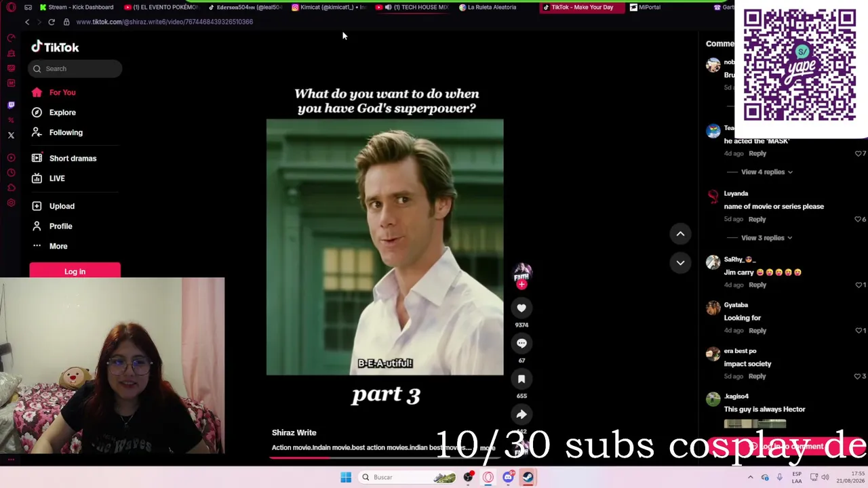The height and width of the screenshot is (488, 868).
Task: Reply to Gyataba's 'Looking for' comment
Action: [x=757, y=331]
